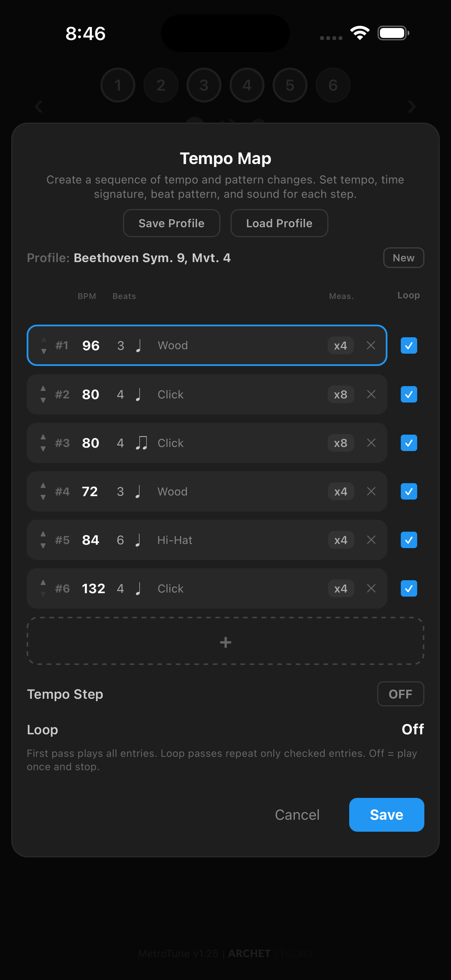451x980 pixels.
Task: Uncheck the Loop checkbox for step #1
Action: coord(408,345)
